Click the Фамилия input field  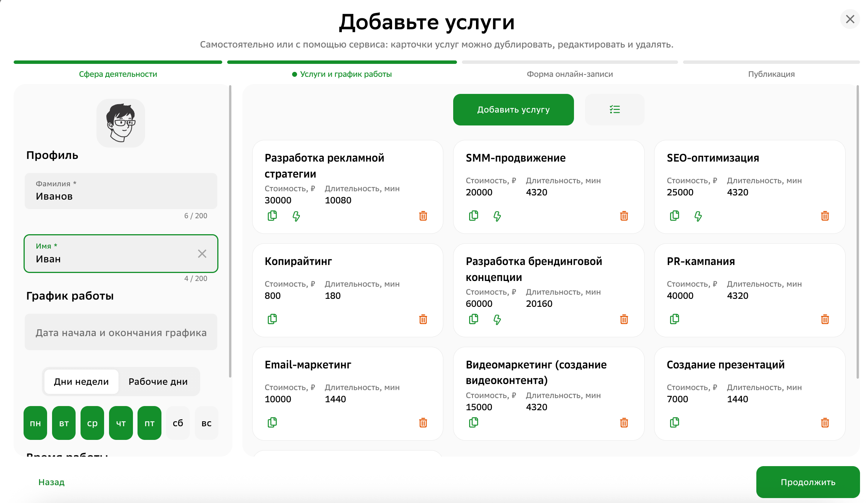click(x=121, y=191)
